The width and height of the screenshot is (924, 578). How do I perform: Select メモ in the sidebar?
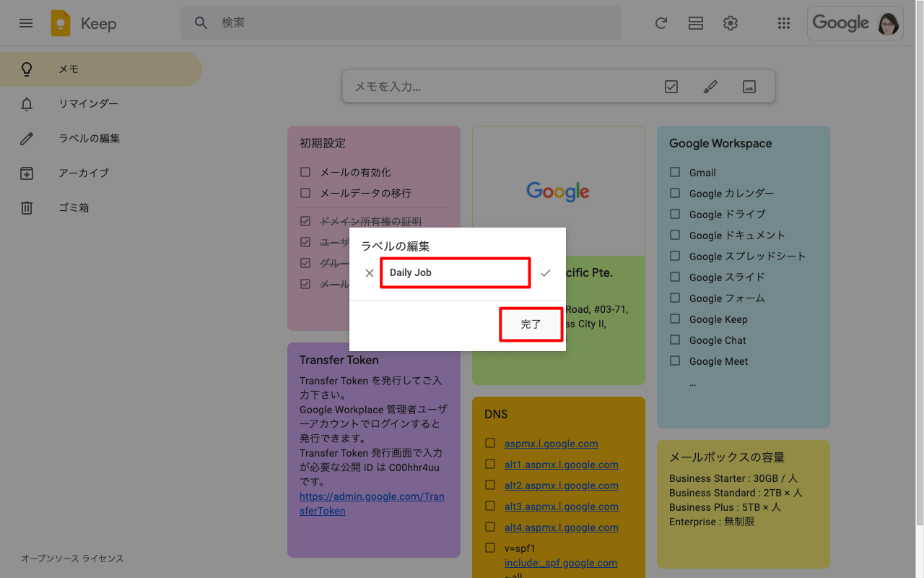pyautogui.click(x=101, y=69)
